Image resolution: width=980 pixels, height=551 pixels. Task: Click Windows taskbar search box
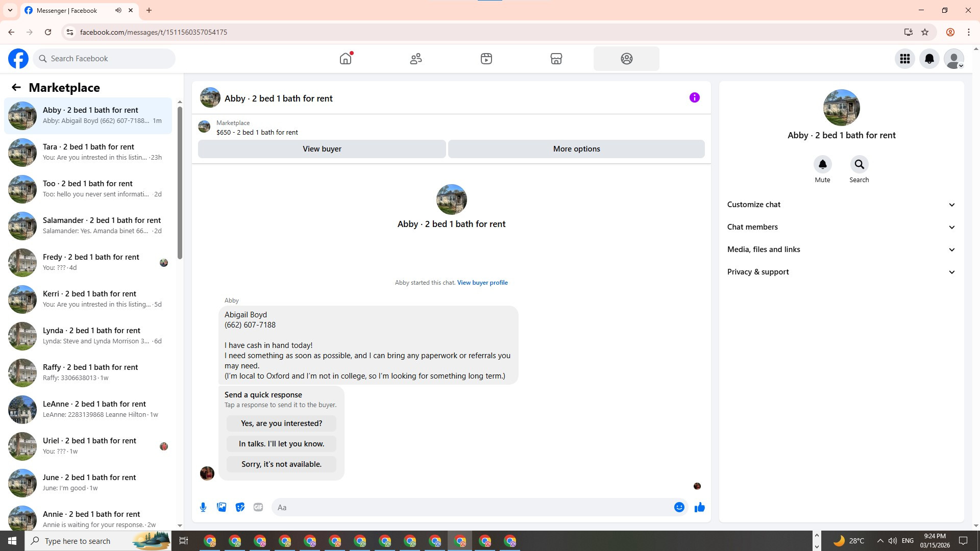pos(98,541)
